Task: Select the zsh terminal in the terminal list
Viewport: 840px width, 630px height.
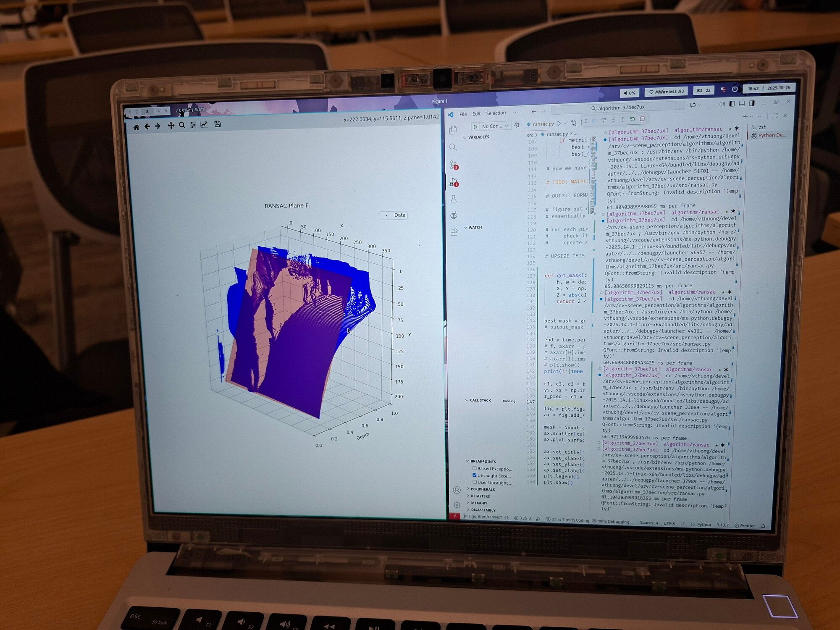Action: (760, 127)
